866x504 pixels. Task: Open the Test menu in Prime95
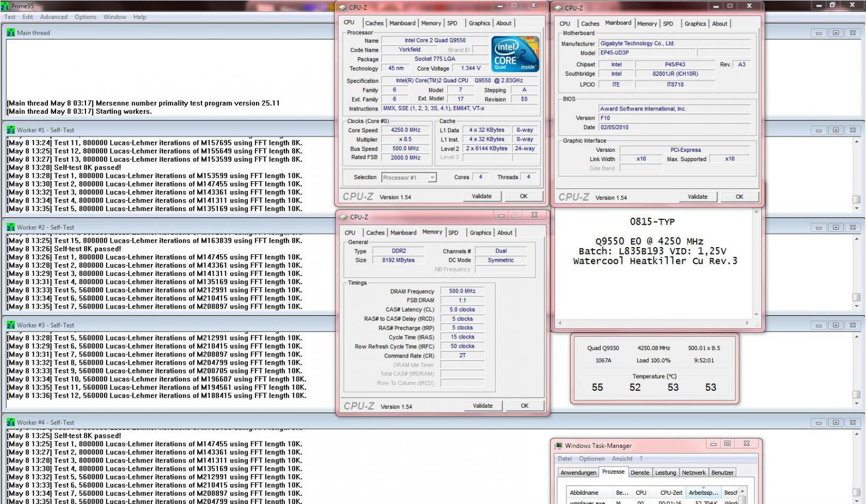coord(10,17)
